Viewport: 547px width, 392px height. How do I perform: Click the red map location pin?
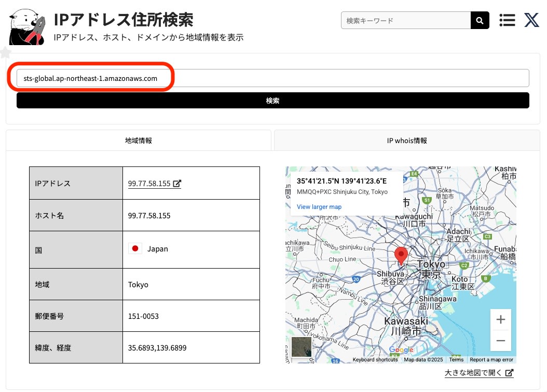401,256
